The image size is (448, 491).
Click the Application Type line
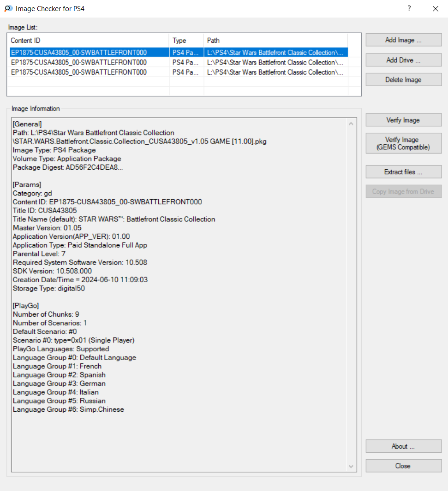pos(80,245)
